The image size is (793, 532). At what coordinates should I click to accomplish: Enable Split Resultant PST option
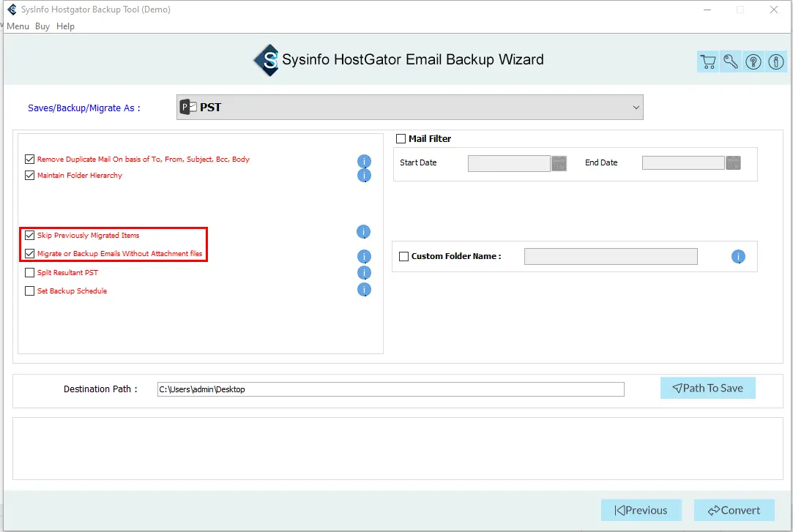coord(30,273)
